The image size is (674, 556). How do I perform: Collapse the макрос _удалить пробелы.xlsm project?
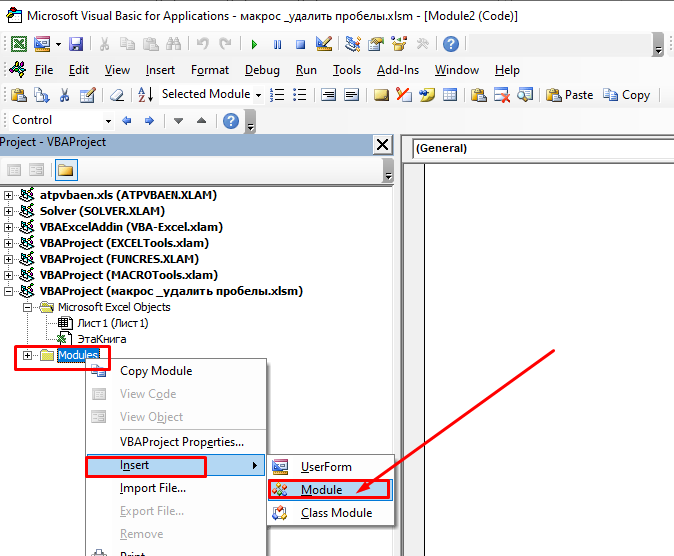tap(8, 292)
